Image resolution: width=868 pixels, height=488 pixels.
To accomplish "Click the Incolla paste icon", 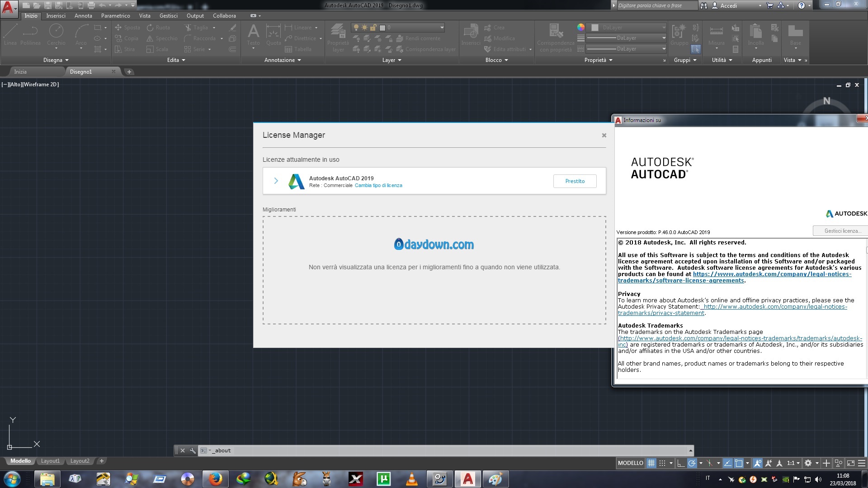I will (x=755, y=35).
